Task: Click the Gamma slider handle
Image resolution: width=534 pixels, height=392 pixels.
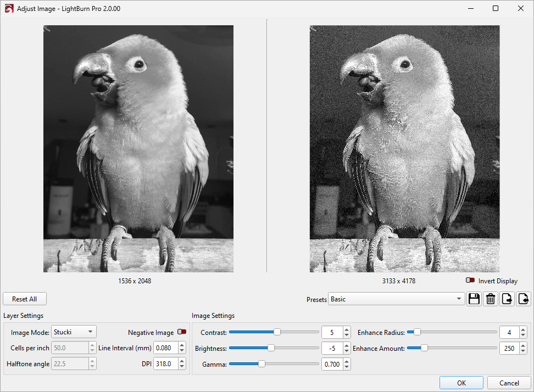Action: pos(262,364)
